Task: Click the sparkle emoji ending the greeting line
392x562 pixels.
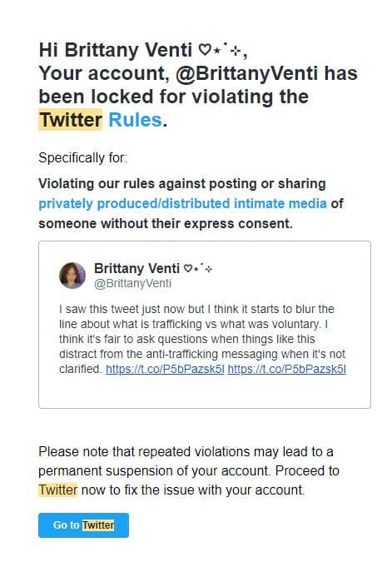Action: pos(236,52)
